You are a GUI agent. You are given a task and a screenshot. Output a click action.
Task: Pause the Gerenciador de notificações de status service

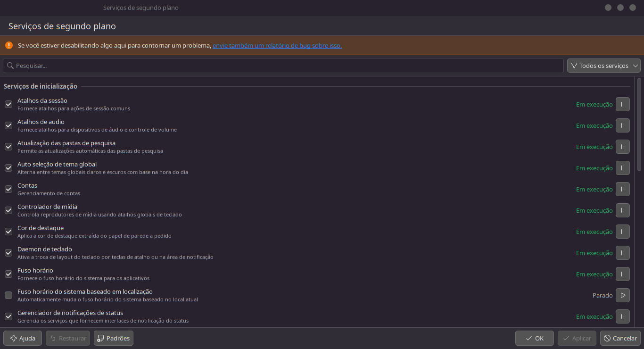pyautogui.click(x=622, y=316)
